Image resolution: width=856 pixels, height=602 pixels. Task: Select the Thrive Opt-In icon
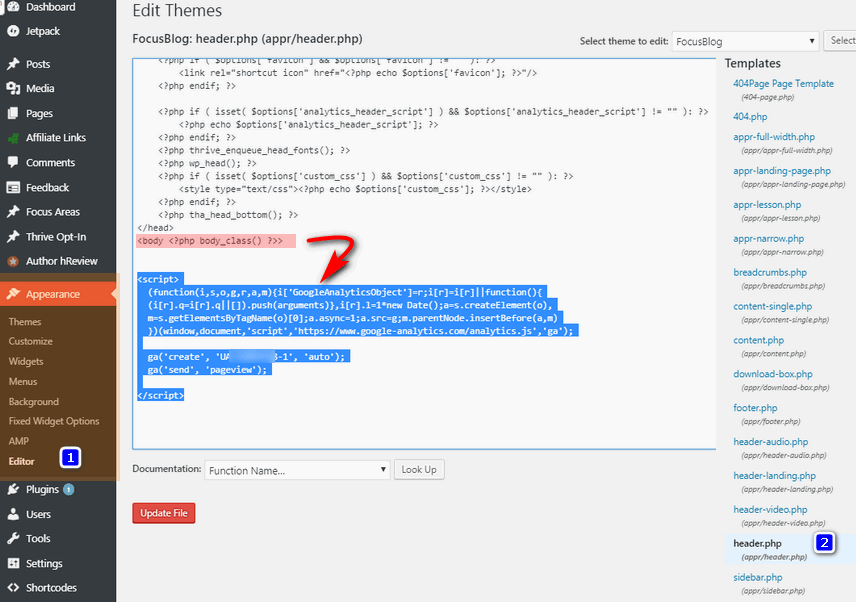click(x=14, y=237)
